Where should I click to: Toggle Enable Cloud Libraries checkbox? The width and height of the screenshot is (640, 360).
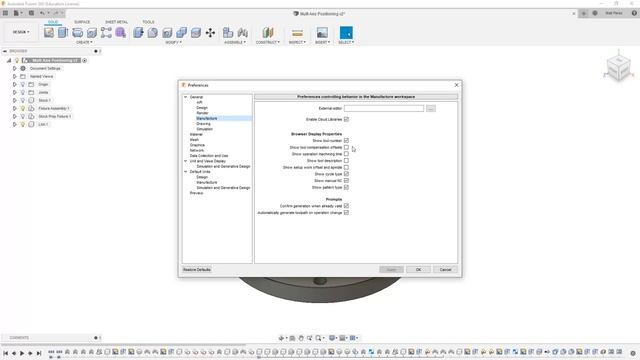click(x=346, y=119)
